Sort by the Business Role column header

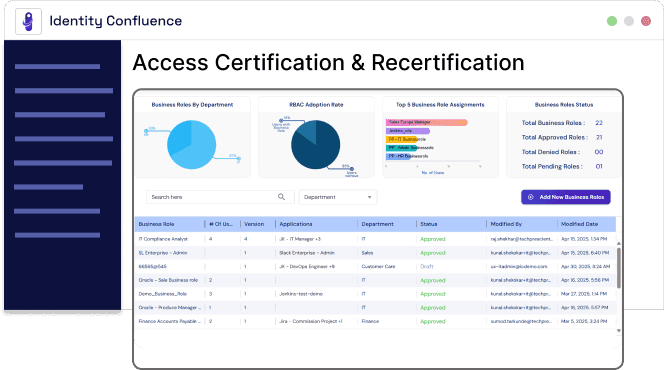[156, 224]
